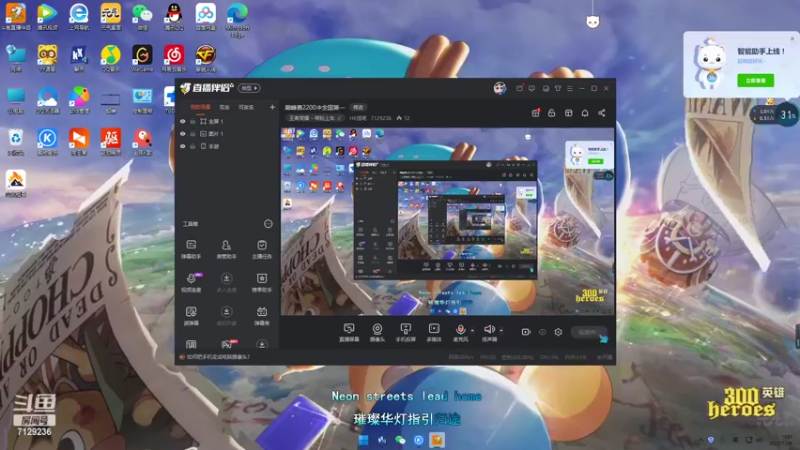
Task: Open the 弹幕秀 danmaku show tool
Action: click(262, 315)
